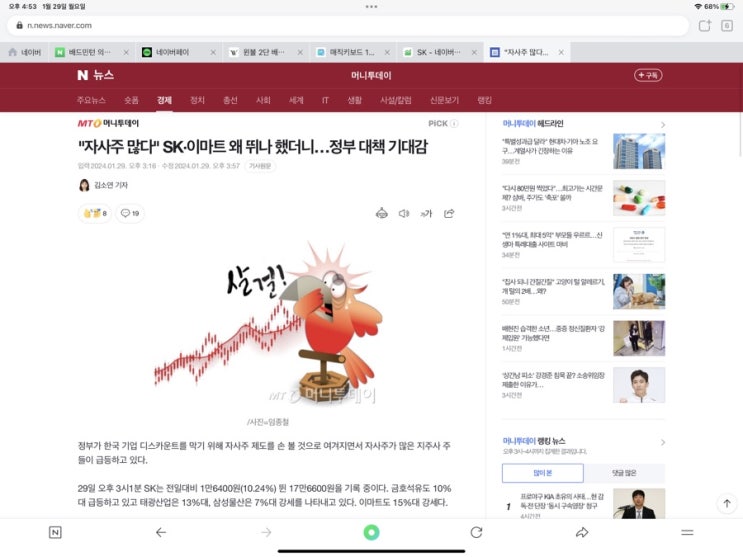Tap the article cartoon parrot image
Image resolution: width=743 pixels, height=557 pixels.
click(268, 322)
